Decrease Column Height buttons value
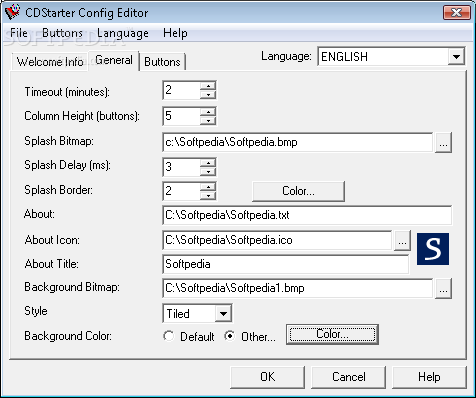 tap(208, 121)
